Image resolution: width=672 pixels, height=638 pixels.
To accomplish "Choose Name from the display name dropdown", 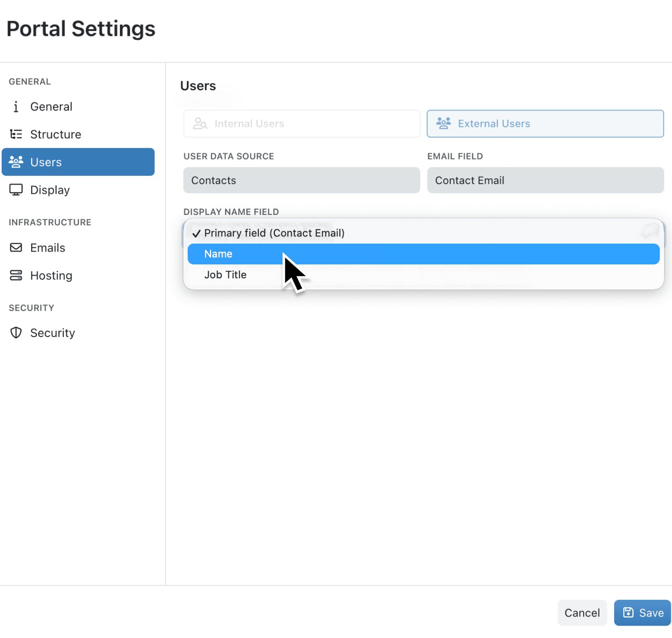I will coord(219,254).
